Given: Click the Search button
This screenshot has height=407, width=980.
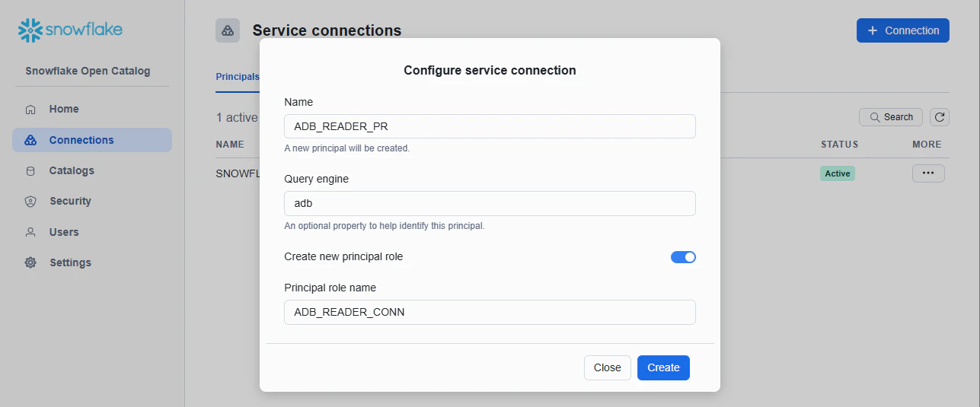Looking at the screenshot, I should (890, 117).
